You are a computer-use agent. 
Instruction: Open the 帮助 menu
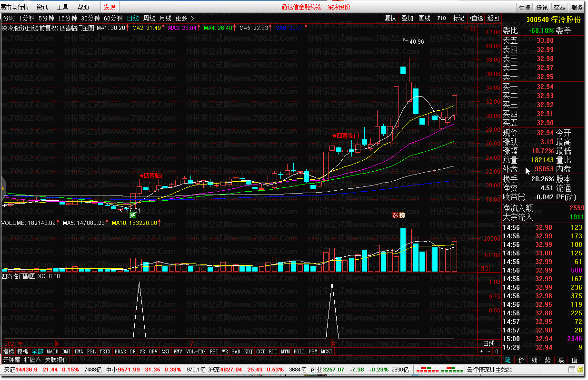click(83, 7)
